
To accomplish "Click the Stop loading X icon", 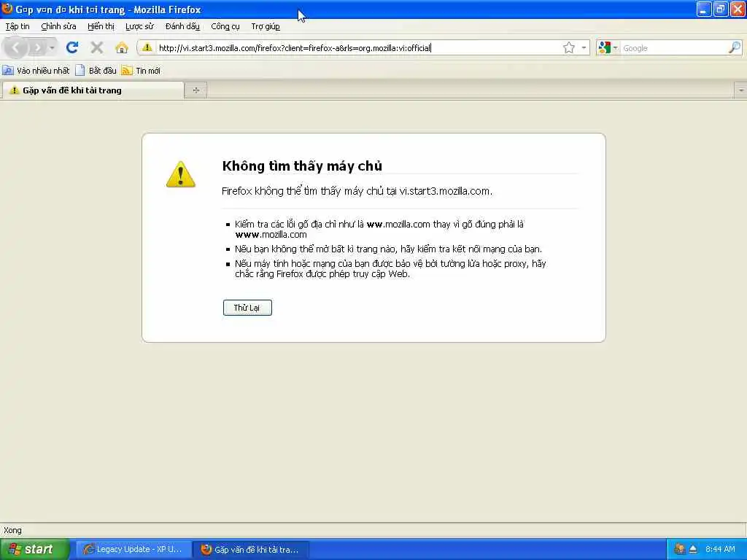I will (x=97, y=47).
